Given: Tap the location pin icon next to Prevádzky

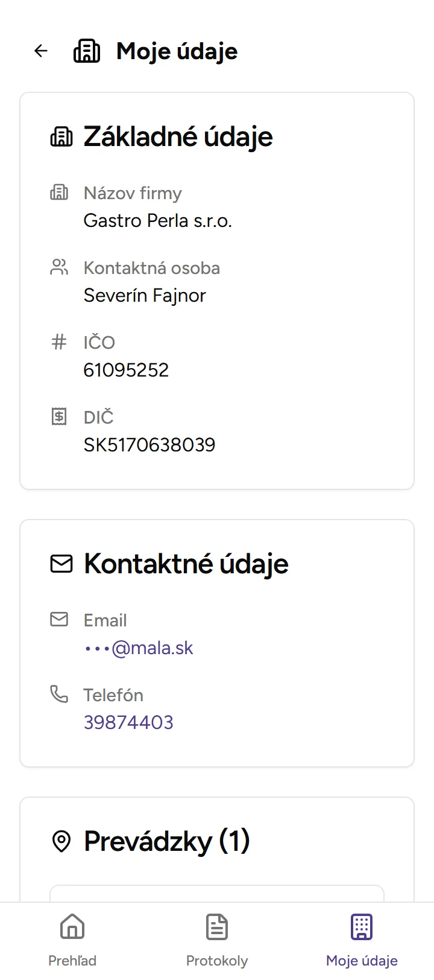Looking at the screenshot, I should click(61, 840).
